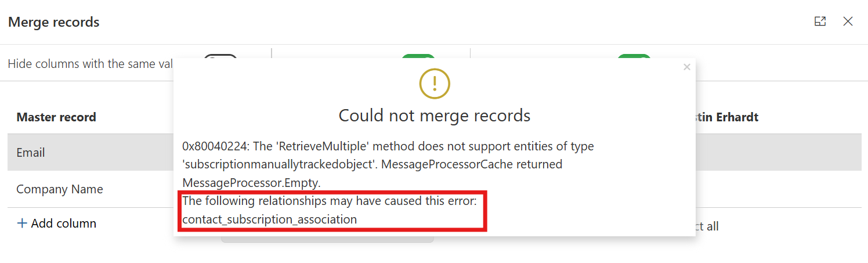Viewport: 868px width, 263px height.
Task: Close the Merge records panel
Action: (848, 21)
